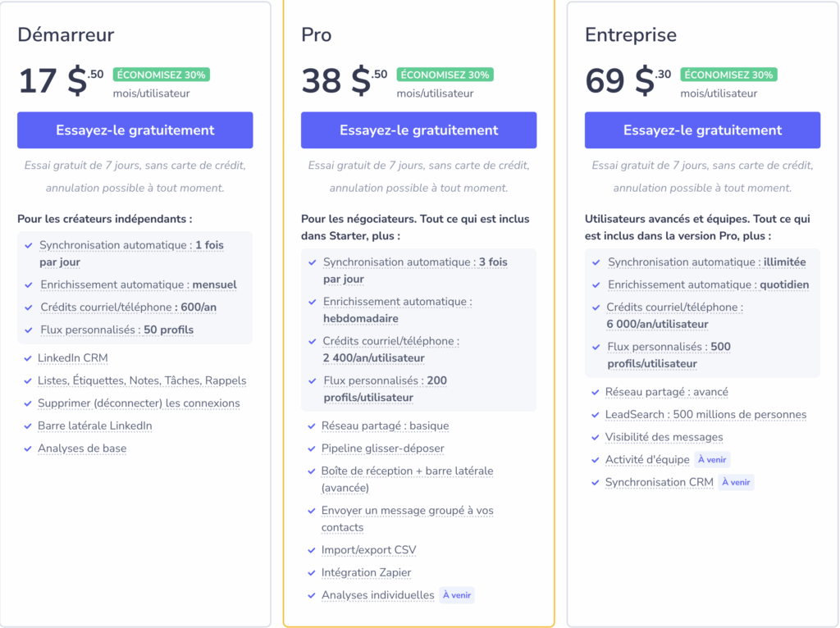
Task: Click the À venir badge next to Analyses individuelles
Action: click(457, 595)
